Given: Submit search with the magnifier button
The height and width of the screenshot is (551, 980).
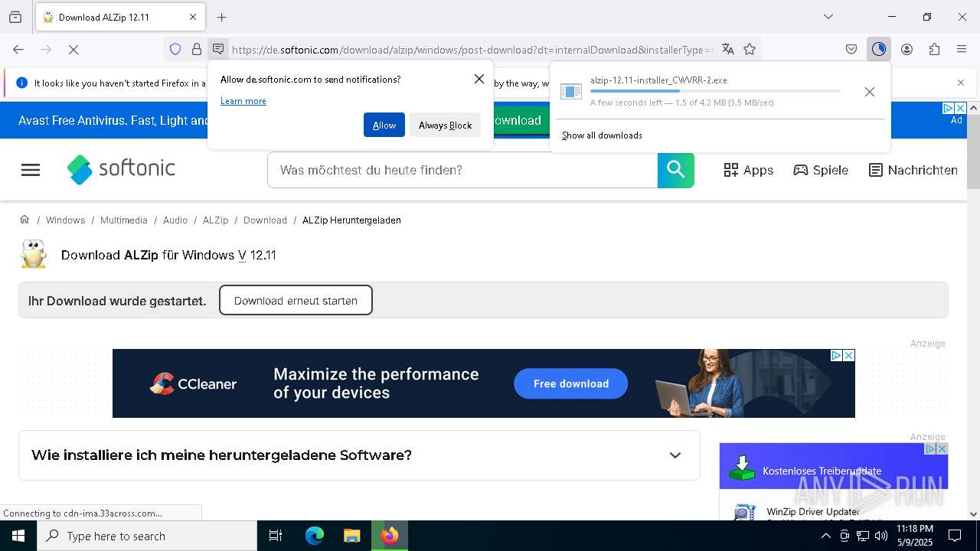Looking at the screenshot, I should [x=676, y=170].
